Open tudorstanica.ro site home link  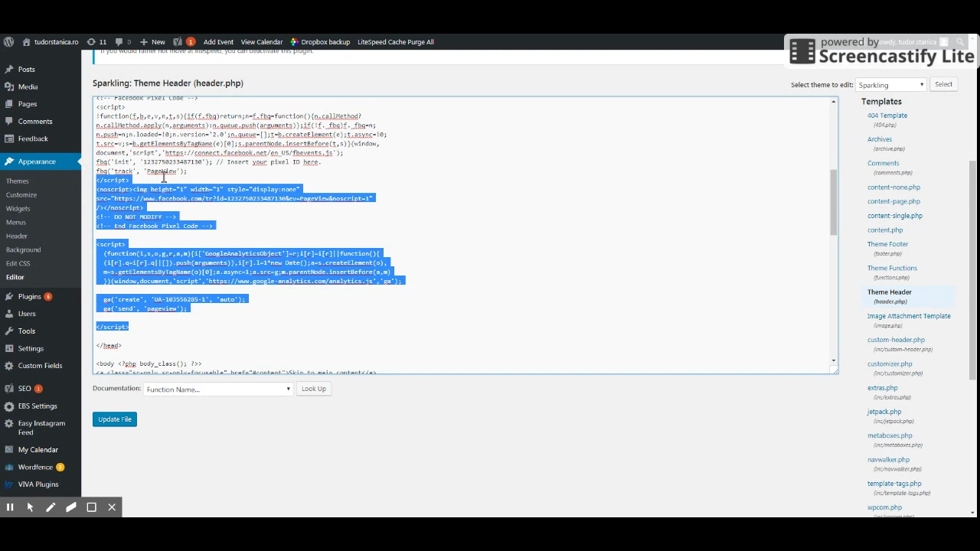tap(51, 42)
